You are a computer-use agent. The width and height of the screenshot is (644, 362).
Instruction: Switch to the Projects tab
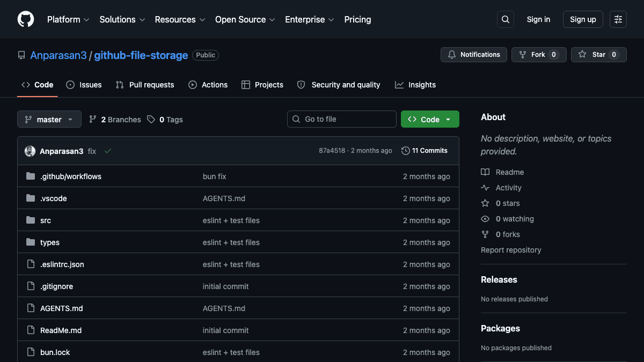click(x=262, y=85)
